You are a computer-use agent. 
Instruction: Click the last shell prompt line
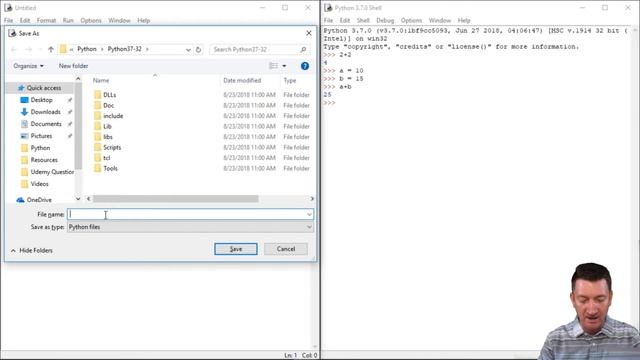pos(329,103)
